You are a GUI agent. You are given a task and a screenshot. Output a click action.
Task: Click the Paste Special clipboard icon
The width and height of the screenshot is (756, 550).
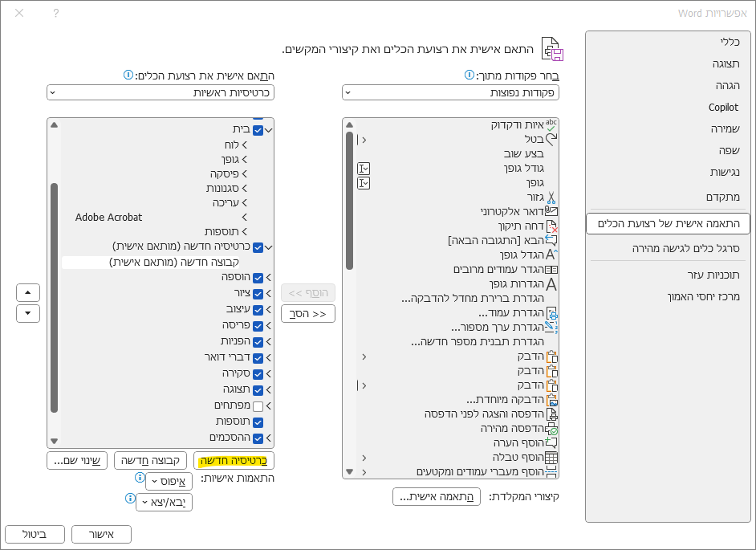[551, 399]
